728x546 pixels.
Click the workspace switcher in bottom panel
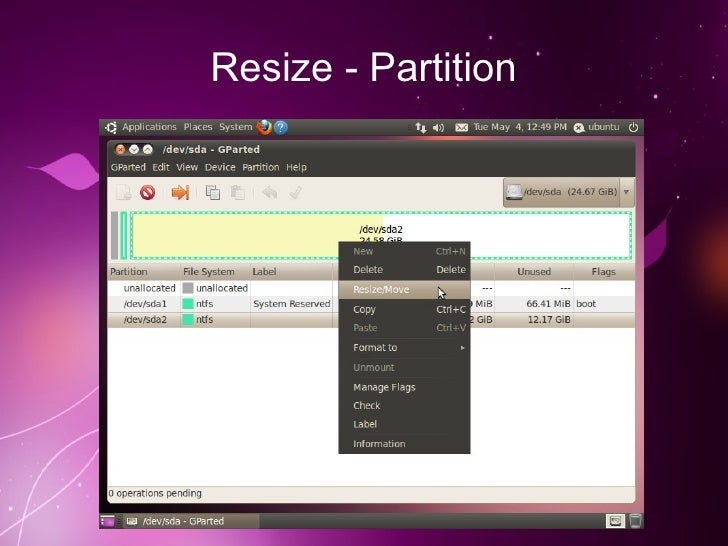point(615,521)
